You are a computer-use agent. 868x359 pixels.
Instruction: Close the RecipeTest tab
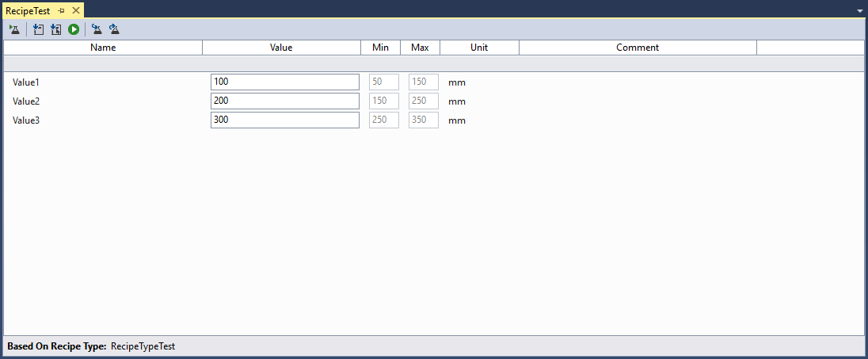[x=76, y=10]
